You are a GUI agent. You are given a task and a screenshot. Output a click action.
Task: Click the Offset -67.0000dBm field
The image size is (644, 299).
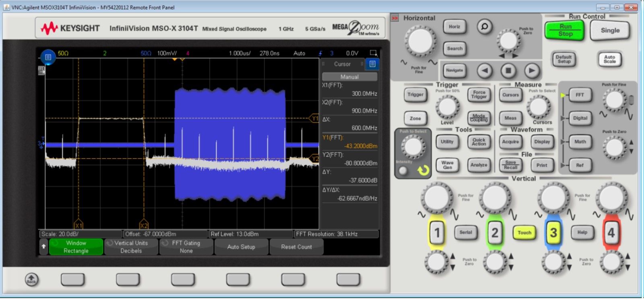[165, 234]
